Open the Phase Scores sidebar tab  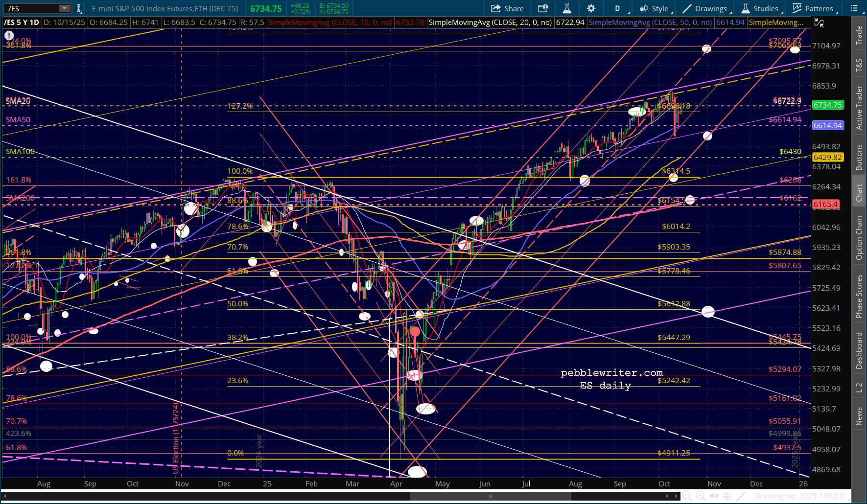click(859, 296)
